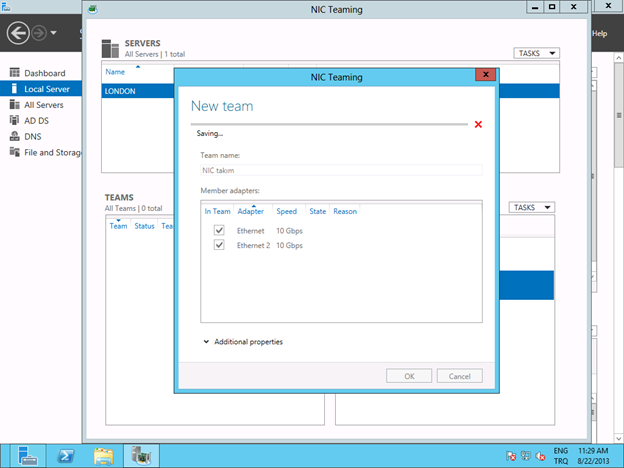Click the forward navigation arrow in Server Manager
The image size is (624, 468).
[x=39, y=33]
